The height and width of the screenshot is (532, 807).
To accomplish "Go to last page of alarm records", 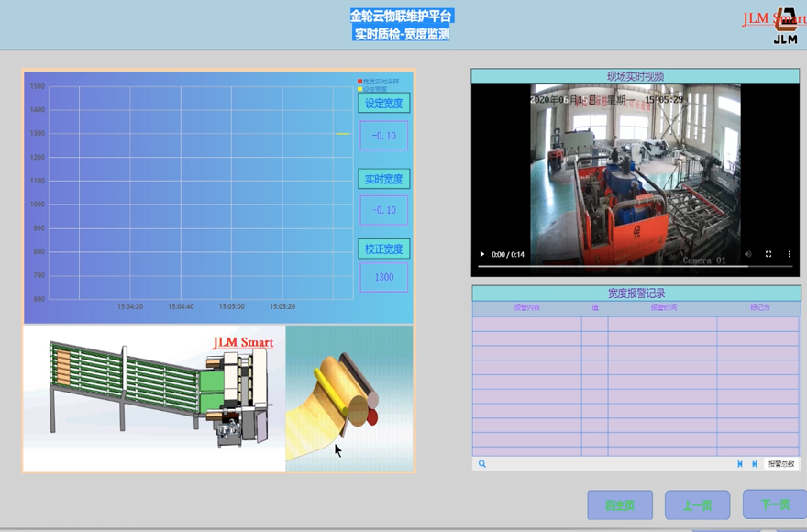I will [x=755, y=464].
